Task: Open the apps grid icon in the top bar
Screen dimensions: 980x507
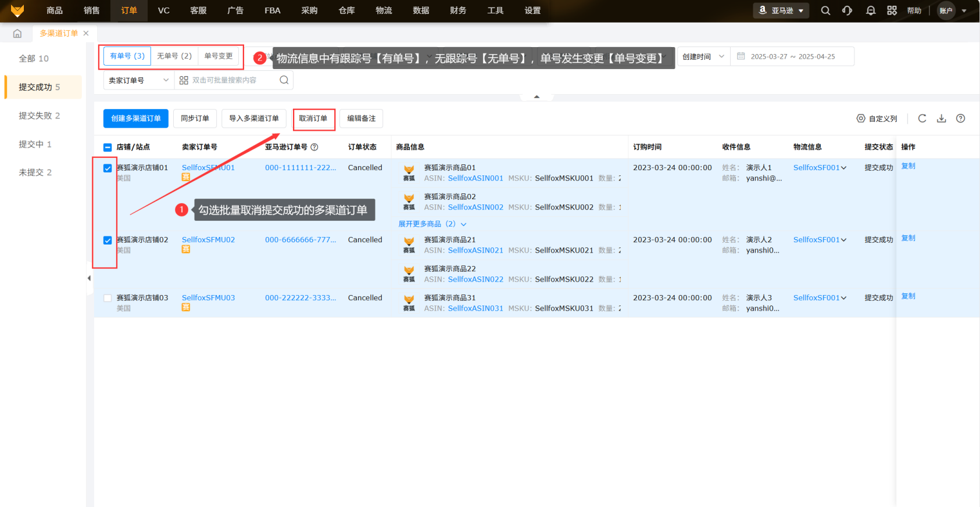Action: (892, 10)
